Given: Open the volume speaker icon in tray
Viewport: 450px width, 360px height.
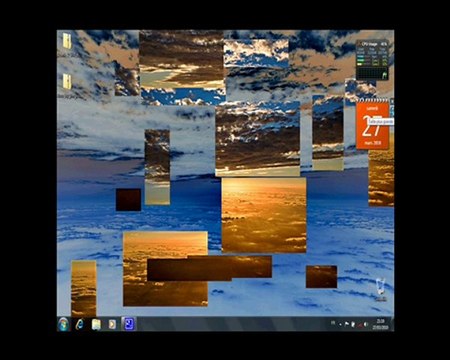Looking at the screenshot, I should pos(366,324).
